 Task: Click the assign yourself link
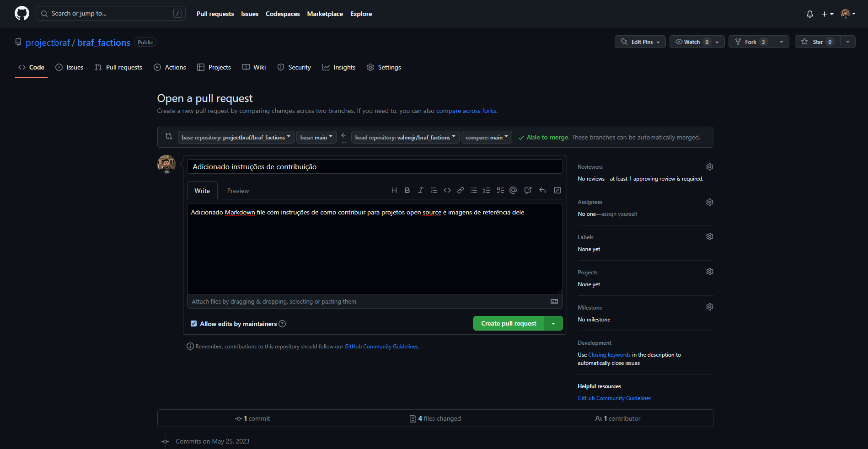coord(619,214)
